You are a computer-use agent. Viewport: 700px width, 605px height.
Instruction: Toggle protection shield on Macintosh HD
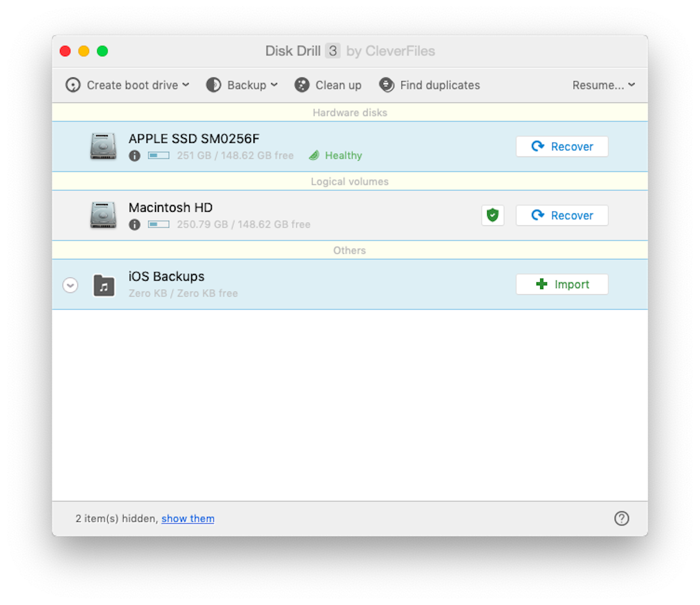[x=492, y=215]
